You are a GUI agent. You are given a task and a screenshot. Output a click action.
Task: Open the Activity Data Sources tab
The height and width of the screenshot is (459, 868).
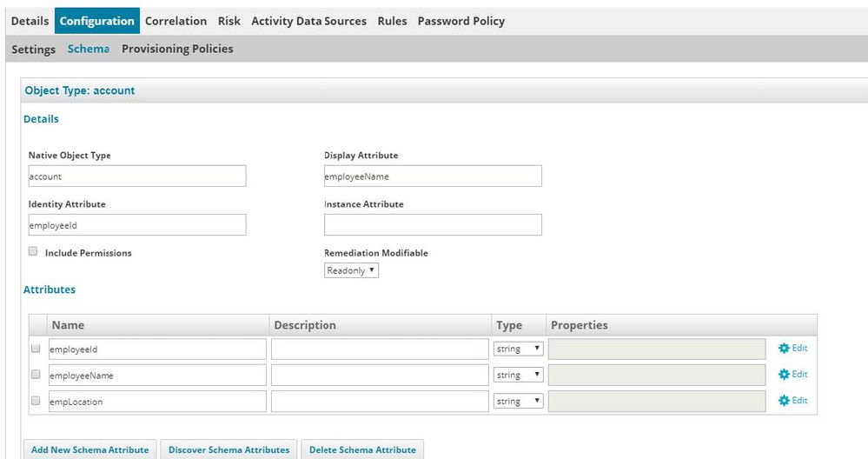[309, 21]
